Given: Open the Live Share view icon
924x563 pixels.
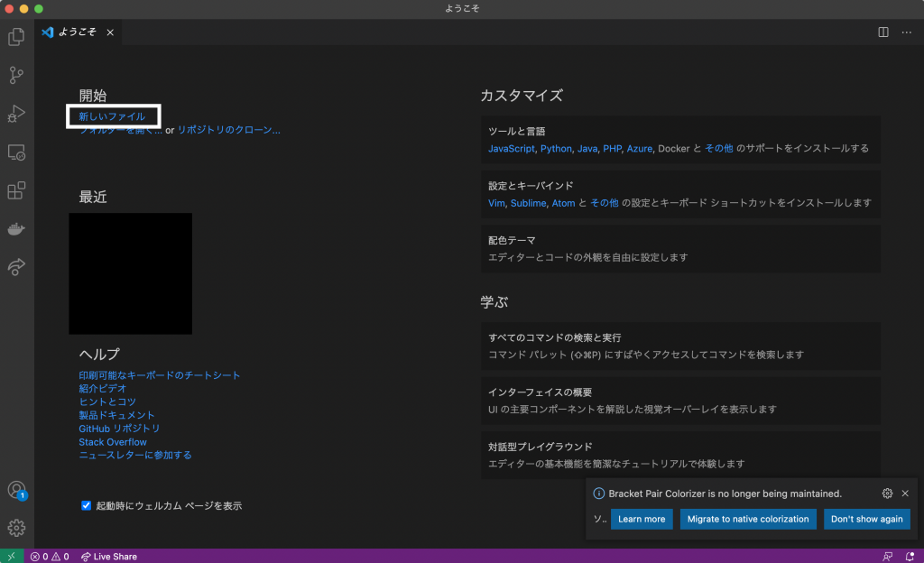Looking at the screenshot, I should click(16, 267).
